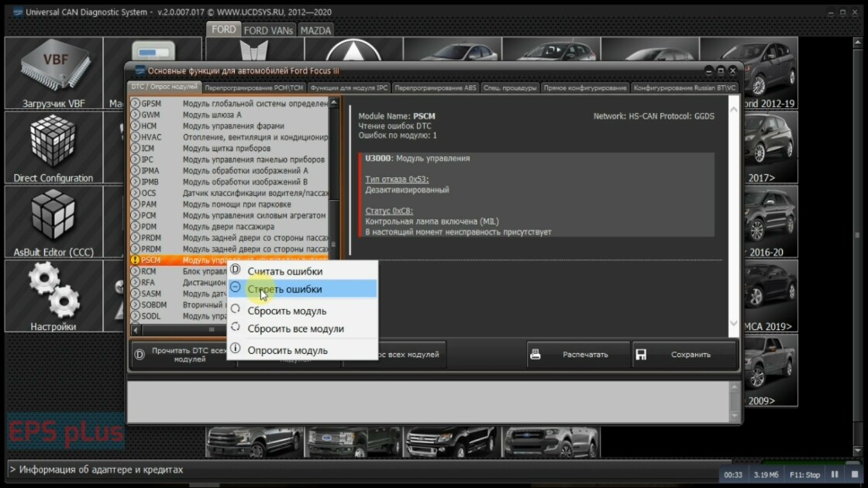Select GPSM module row
Screen dimensions: 868x488
pyautogui.click(x=229, y=104)
